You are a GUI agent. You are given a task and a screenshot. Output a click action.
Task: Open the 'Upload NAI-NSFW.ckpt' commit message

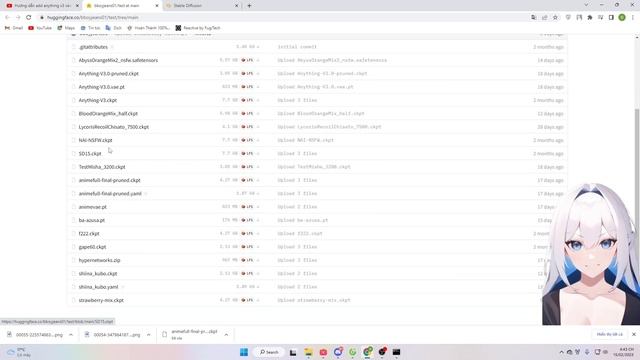[x=305, y=140]
